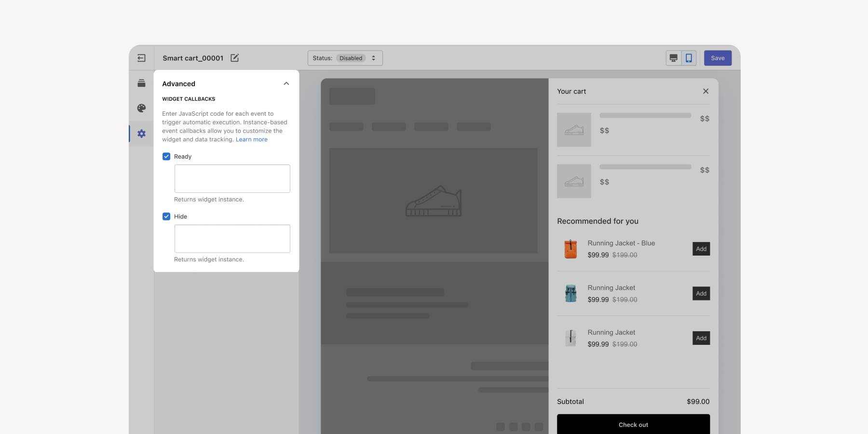Click the blue backpack product thumbnail
The image size is (868, 434).
[x=570, y=293]
